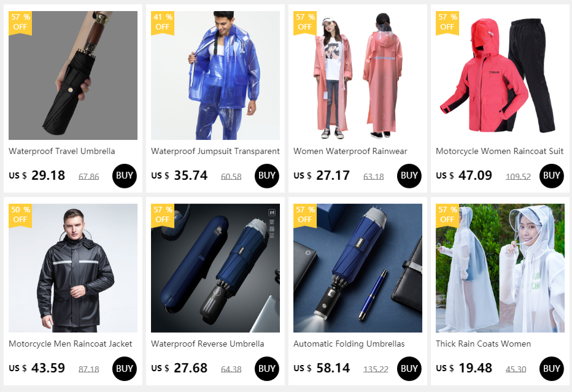Click the 41% OFF badge on jumpsuit
Screen dimensions: 572x392
[x=163, y=23]
